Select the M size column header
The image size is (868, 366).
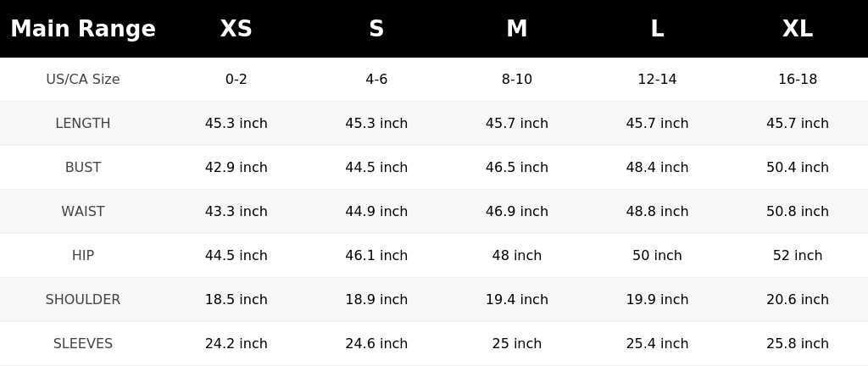(x=517, y=29)
